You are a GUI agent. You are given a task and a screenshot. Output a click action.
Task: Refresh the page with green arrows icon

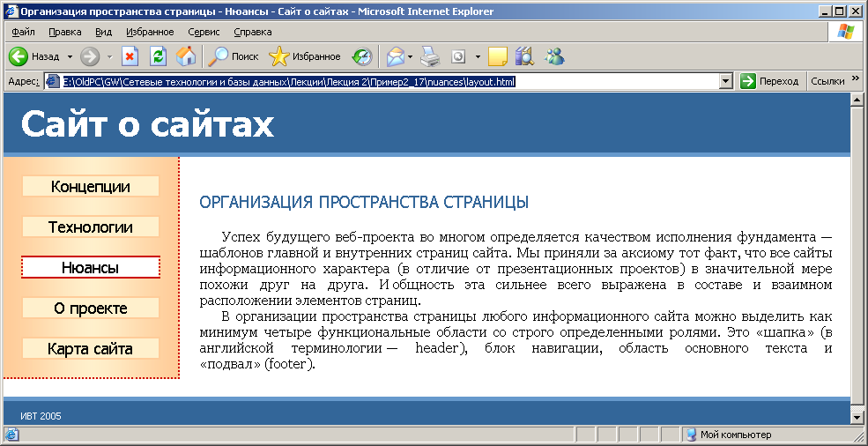159,56
